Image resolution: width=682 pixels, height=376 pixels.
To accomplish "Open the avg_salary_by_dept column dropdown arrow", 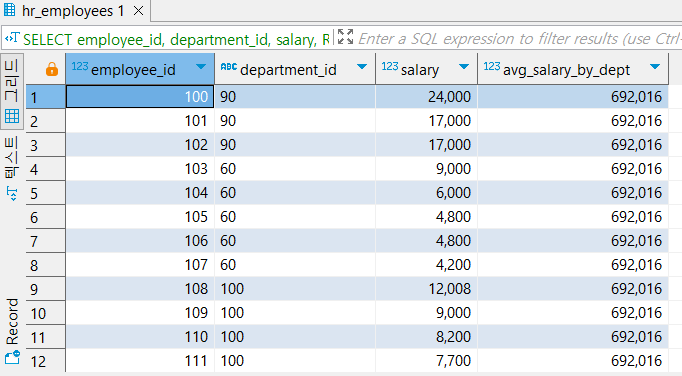I will point(655,67).
